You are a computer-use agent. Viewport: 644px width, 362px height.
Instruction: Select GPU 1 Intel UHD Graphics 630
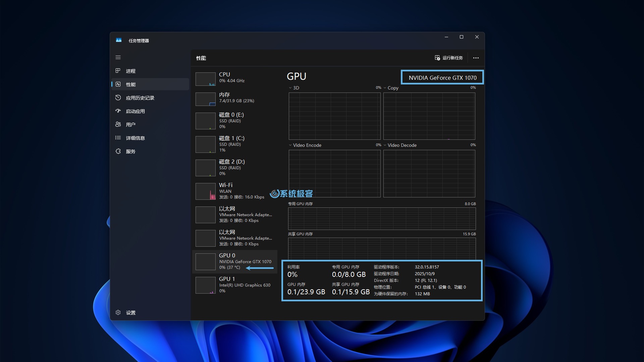pyautogui.click(x=235, y=285)
